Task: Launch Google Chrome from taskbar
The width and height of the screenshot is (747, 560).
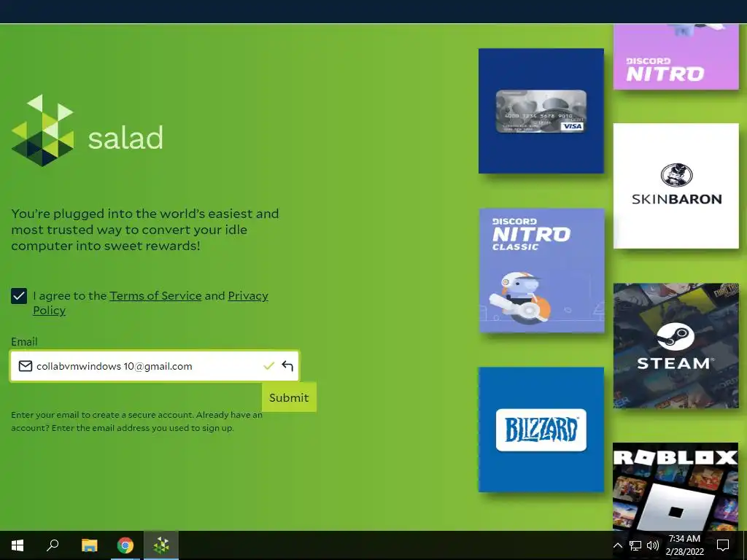Action: [x=125, y=545]
